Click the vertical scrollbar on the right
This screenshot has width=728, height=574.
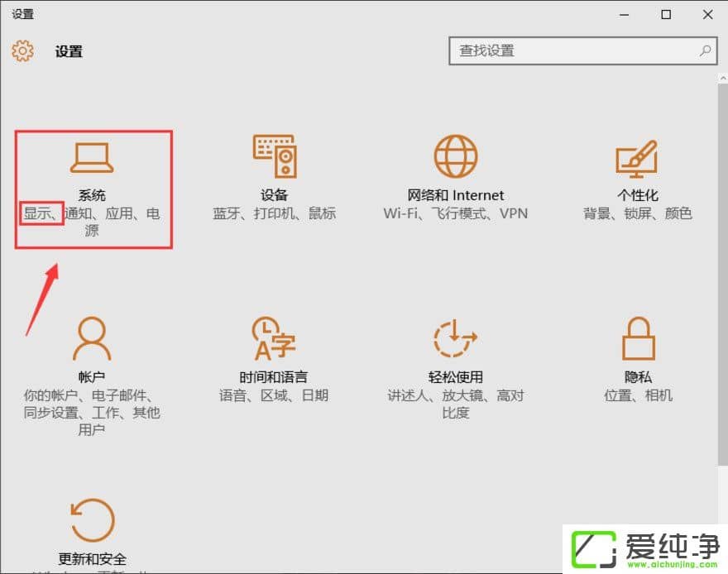click(x=722, y=248)
